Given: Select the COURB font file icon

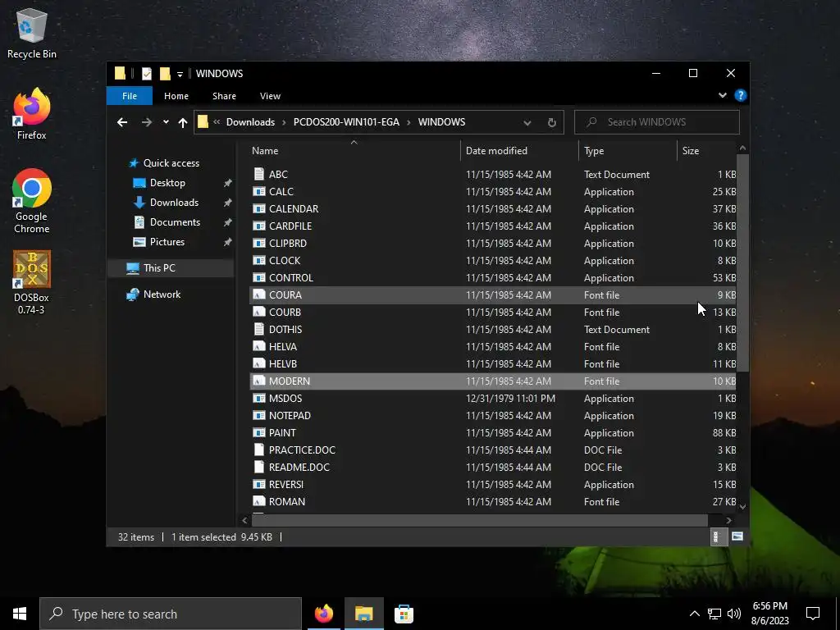Looking at the screenshot, I should [x=259, y=312].
